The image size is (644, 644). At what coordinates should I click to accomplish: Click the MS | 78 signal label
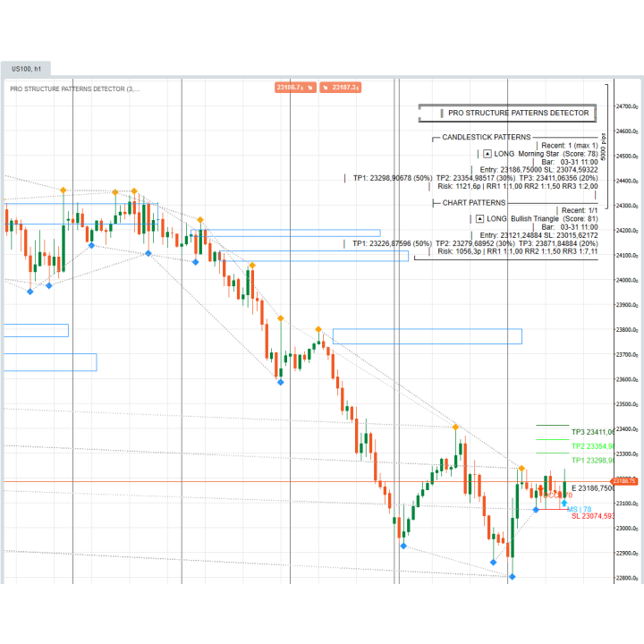(x=579, y=509)
